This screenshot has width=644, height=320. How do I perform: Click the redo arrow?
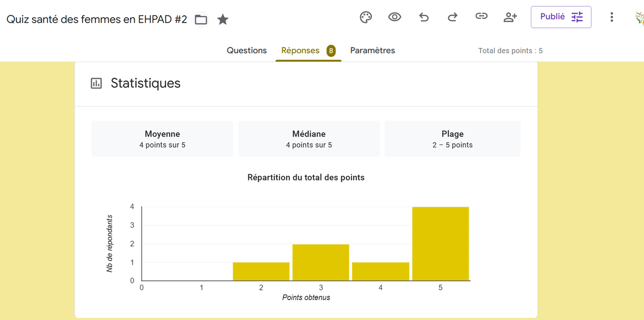[x=452, y=17]
